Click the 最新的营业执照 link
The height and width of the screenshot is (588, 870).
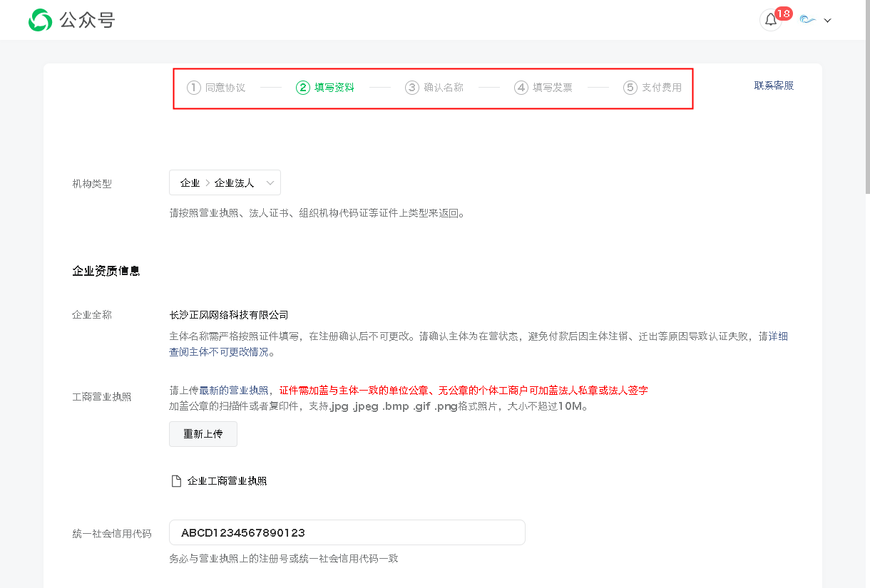click(x=233, y=390)
